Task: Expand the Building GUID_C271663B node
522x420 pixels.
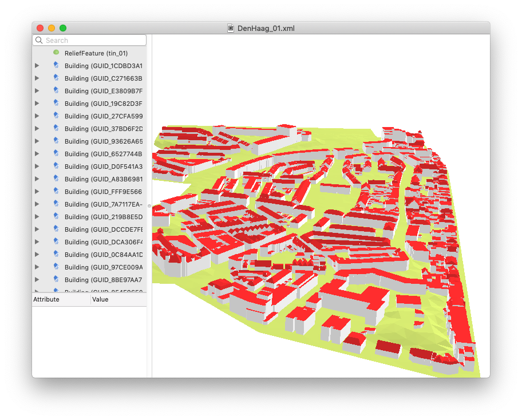Action: (x=37, y=78)
